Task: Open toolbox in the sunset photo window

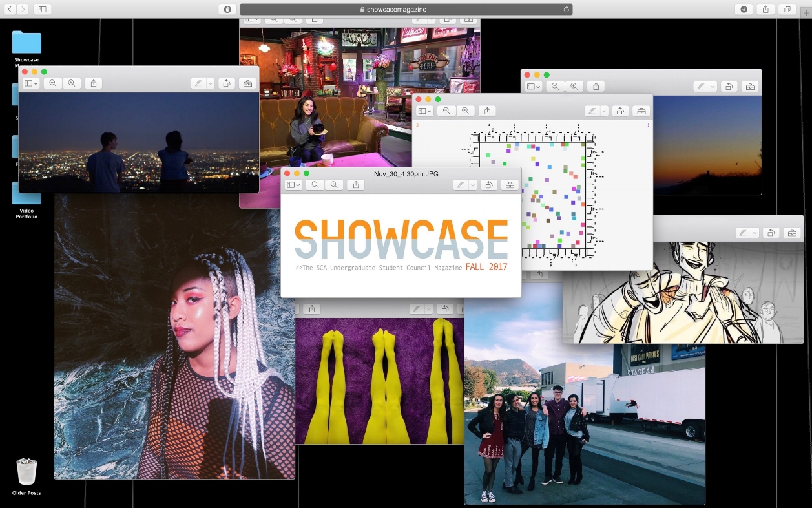Action: [x=749, y=87]
